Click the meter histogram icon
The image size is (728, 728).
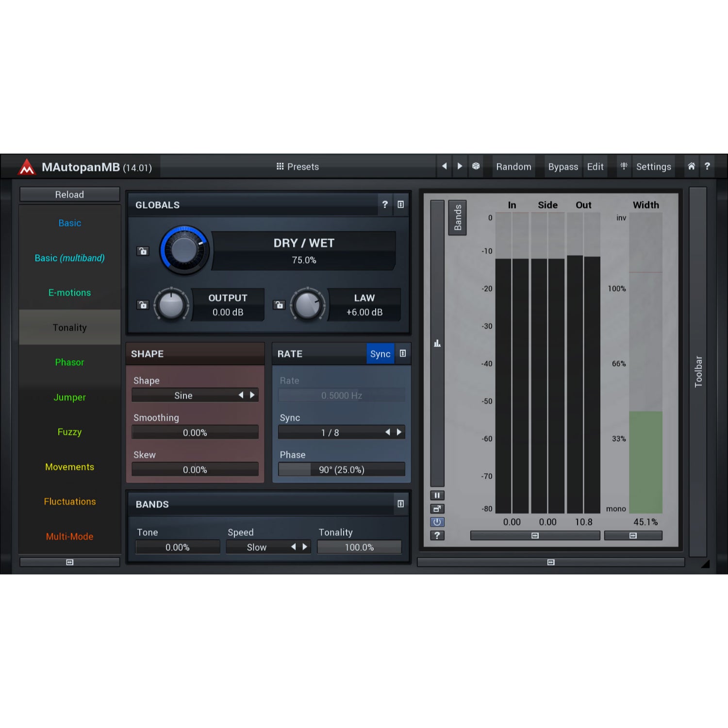point(437,344)
